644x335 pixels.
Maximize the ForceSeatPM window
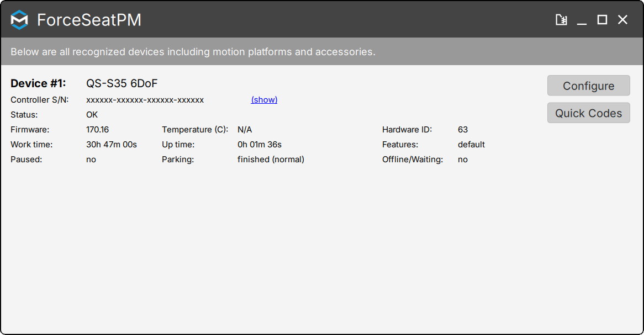click(602, 20)
